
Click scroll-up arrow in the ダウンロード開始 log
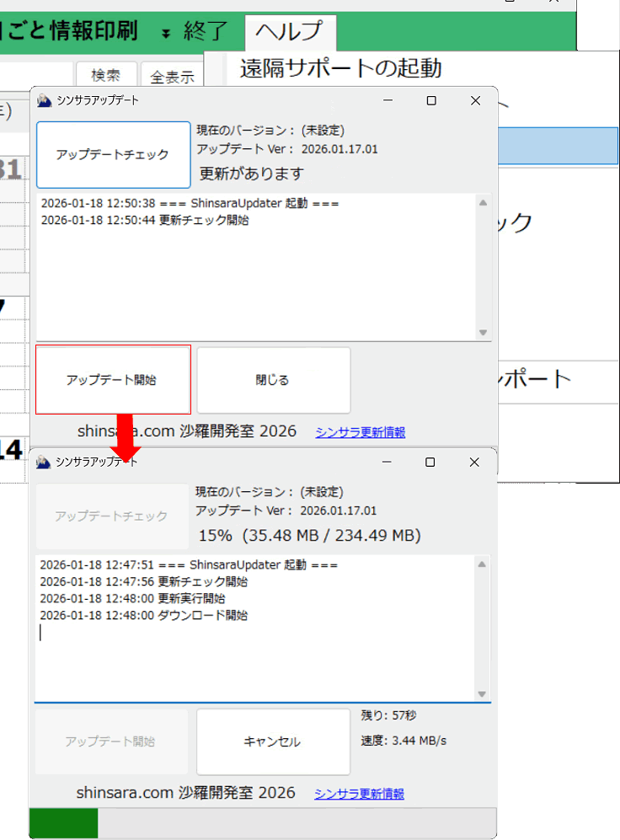coord(482,564)
